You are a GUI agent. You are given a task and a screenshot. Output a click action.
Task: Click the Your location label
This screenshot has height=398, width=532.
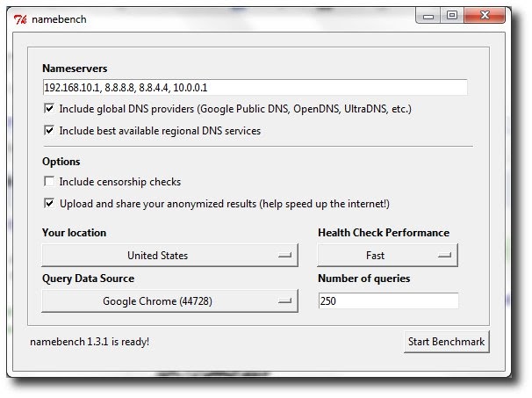[x=74, y=233]
